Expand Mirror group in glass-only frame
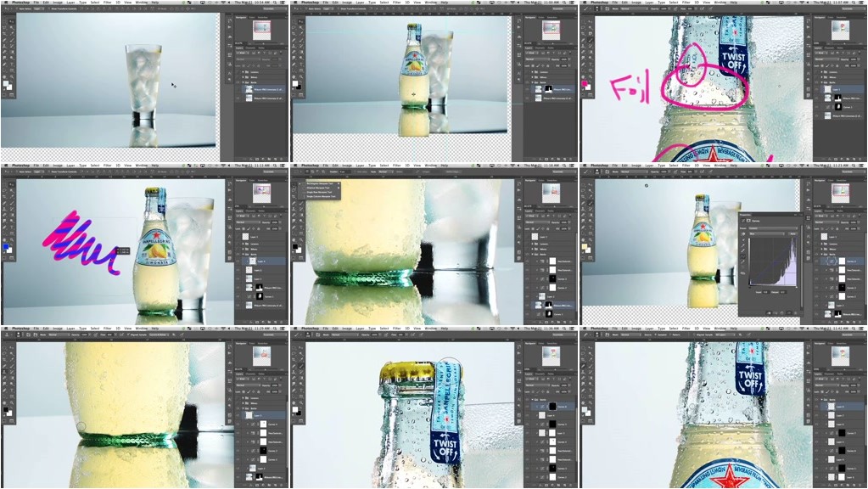Screen dimensions: 868x489 click(243, 77)
